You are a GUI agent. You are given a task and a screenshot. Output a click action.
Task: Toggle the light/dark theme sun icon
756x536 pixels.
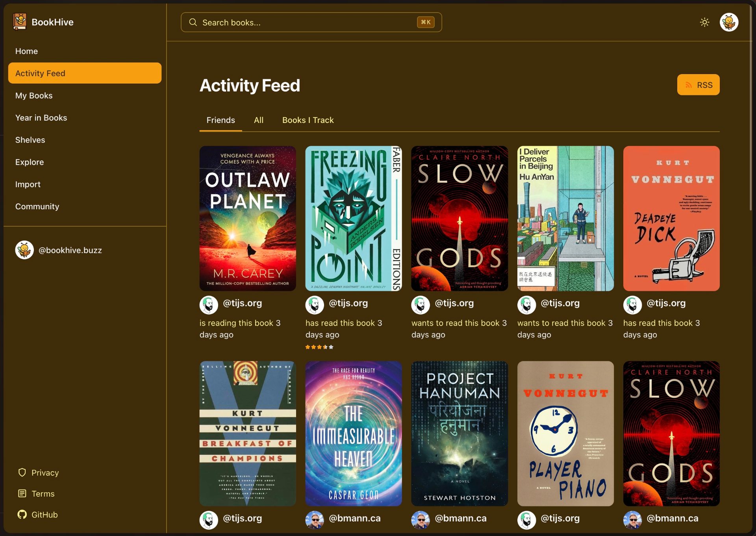tap(704, 22)
